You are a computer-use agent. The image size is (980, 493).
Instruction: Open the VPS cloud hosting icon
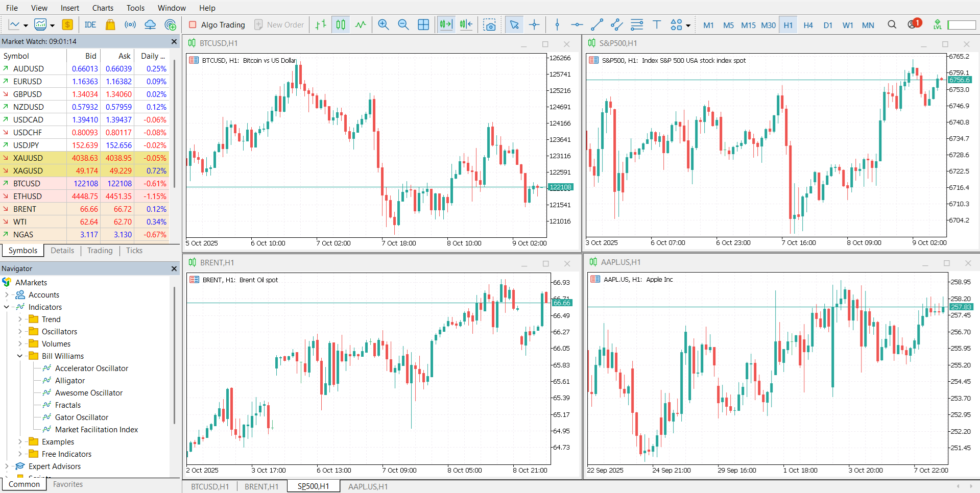pos(150,24)
